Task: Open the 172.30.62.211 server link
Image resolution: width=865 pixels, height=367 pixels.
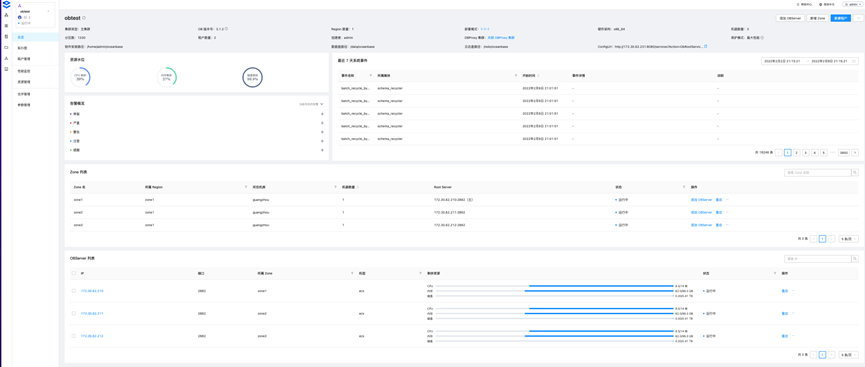Action: [92, 313]
